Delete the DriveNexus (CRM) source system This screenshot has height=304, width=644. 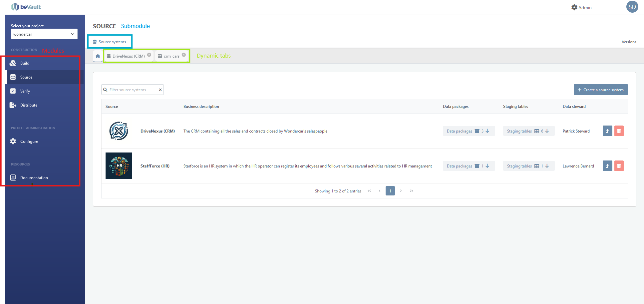pos(619,131)
